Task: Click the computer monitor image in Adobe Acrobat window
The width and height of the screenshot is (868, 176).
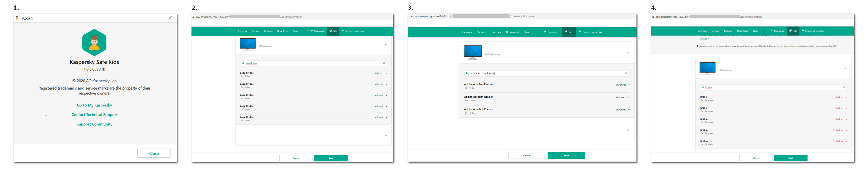Action: tap(473, 52)
